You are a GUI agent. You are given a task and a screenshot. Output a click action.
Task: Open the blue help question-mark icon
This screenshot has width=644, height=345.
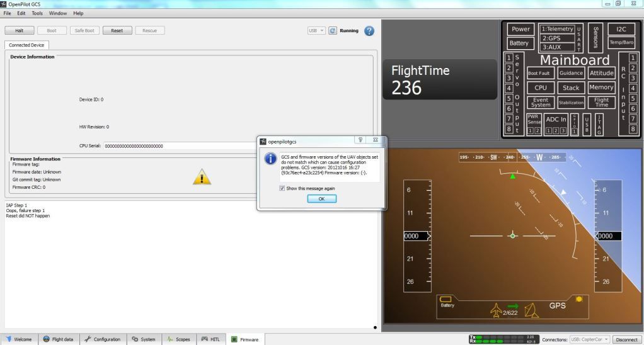(369, 31)
